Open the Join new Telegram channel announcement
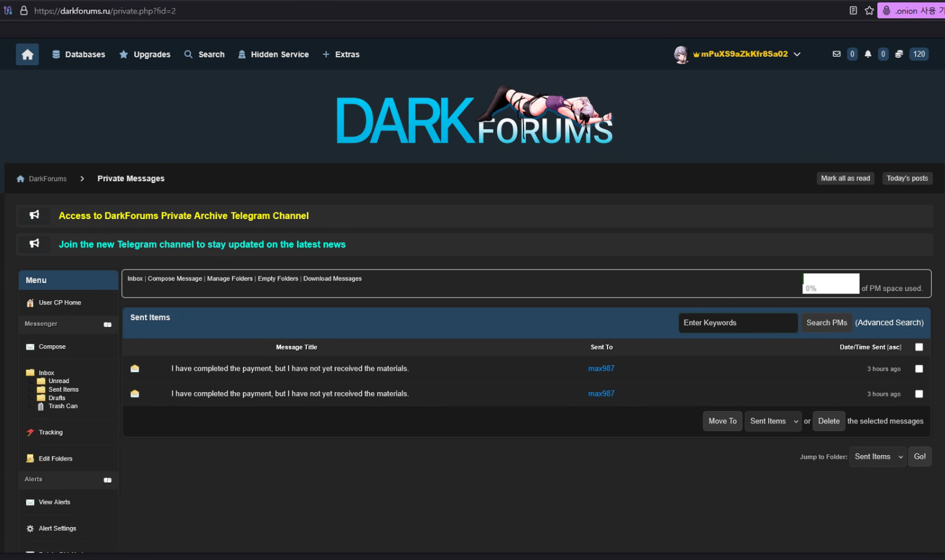The image size is (945, 560). 202,245
